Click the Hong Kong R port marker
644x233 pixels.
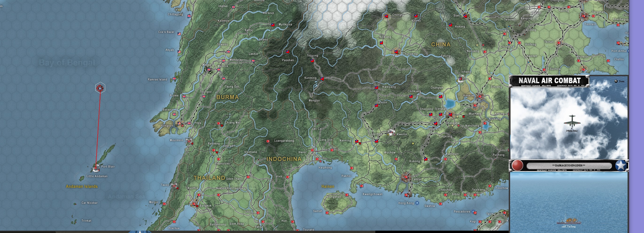pos(417,203)
